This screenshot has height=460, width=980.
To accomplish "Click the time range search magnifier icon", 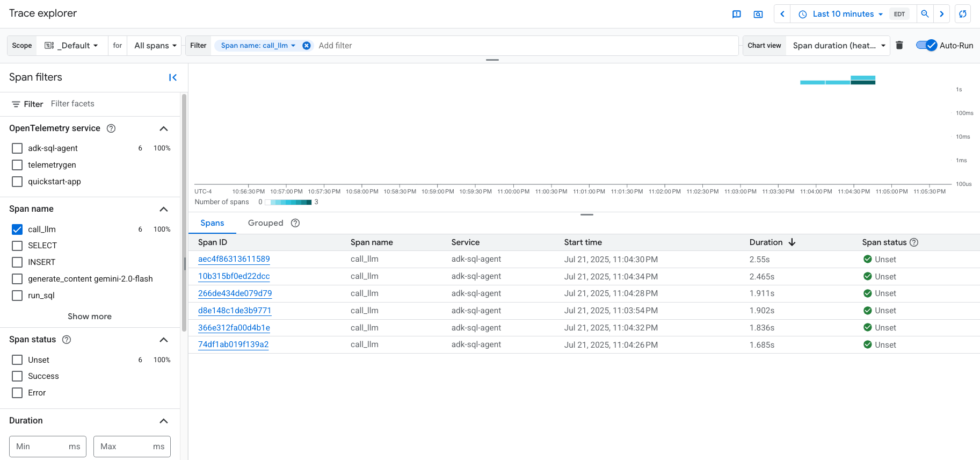I will tap(925, 14).
